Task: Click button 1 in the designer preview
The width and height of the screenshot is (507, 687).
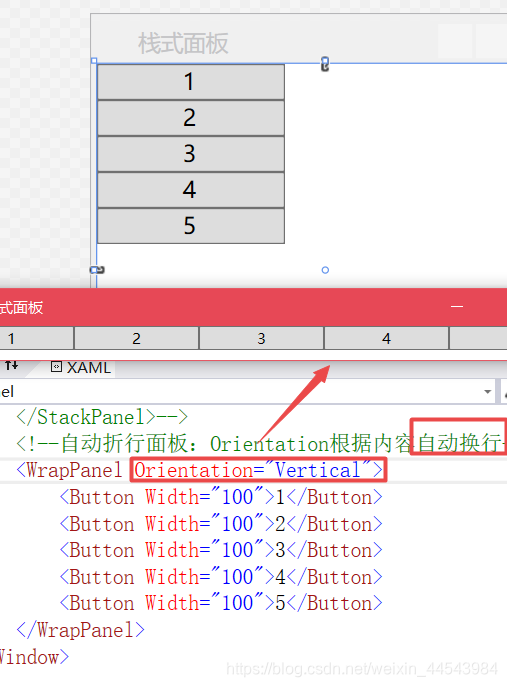Action: click(x=191, y=82)
